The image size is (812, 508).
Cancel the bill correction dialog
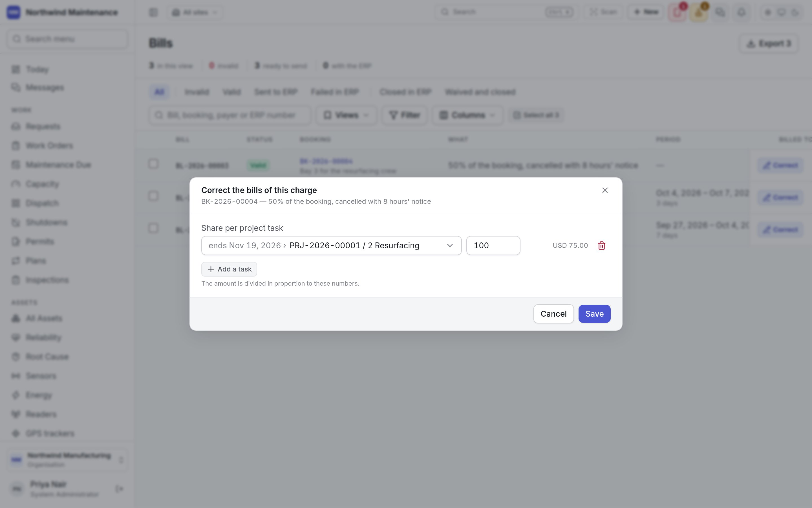coord(553,314)
